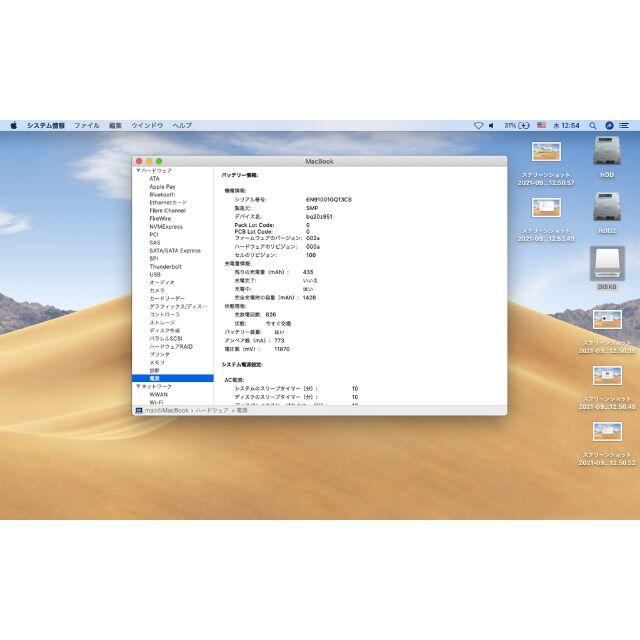Open Spotlight search magnifier icon
This screenshot has height=640, width=640.
(x=593, y=126)
